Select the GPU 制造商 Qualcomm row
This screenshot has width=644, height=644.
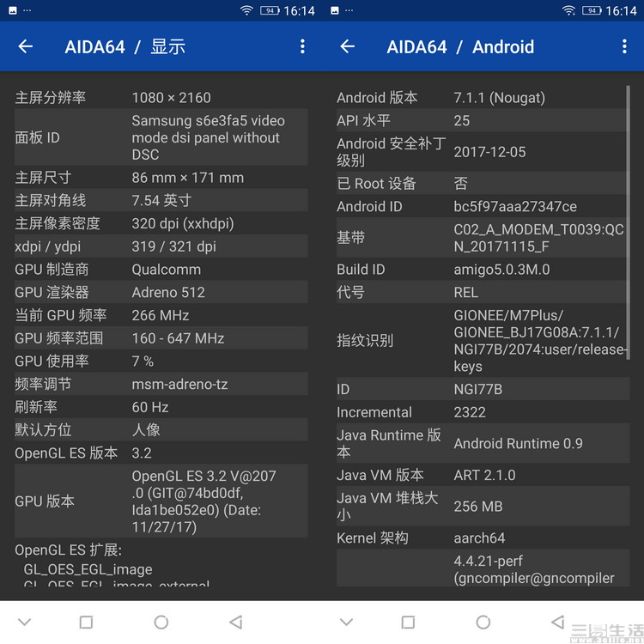pyautogui.click(x=161, y=270)
